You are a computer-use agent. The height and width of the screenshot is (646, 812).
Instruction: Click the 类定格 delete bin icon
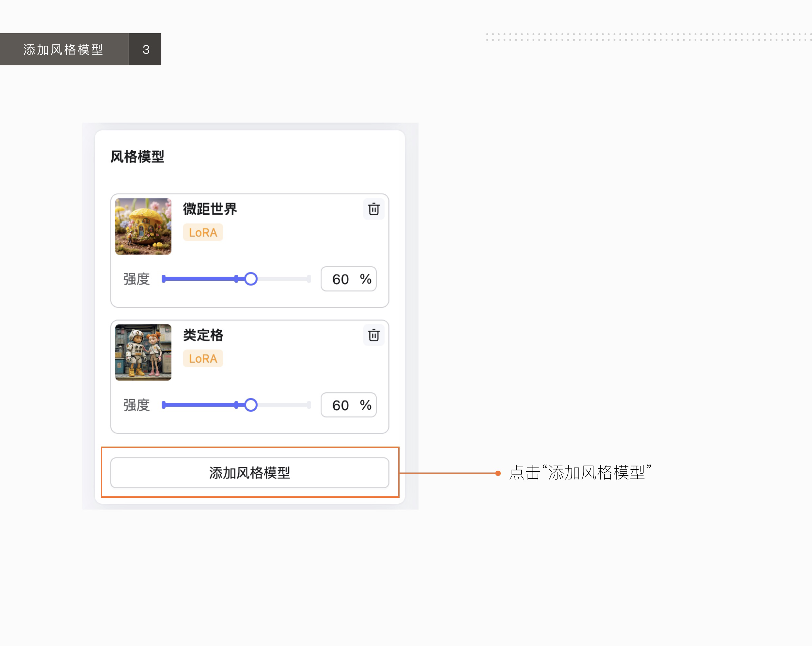[373, 336]
